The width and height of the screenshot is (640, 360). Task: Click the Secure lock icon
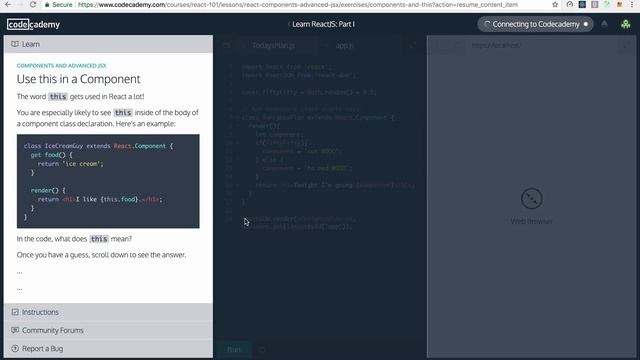pyautogui.click(x=47, y=4)
